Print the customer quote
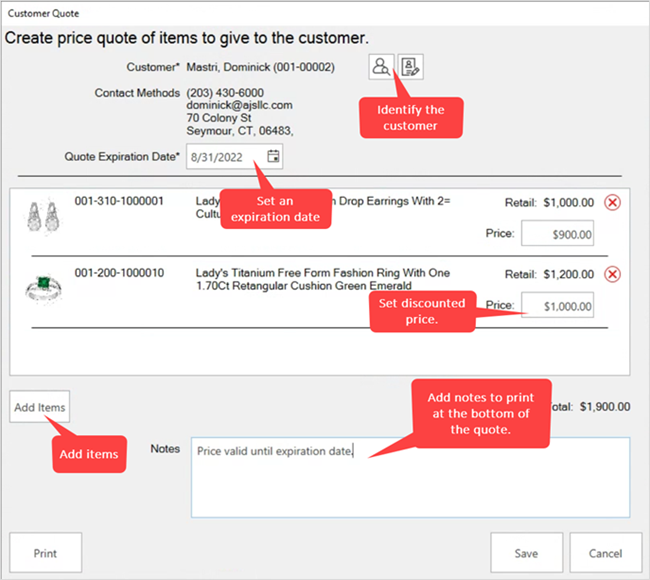Screen dimensions: 650x580 coord(45,553)
